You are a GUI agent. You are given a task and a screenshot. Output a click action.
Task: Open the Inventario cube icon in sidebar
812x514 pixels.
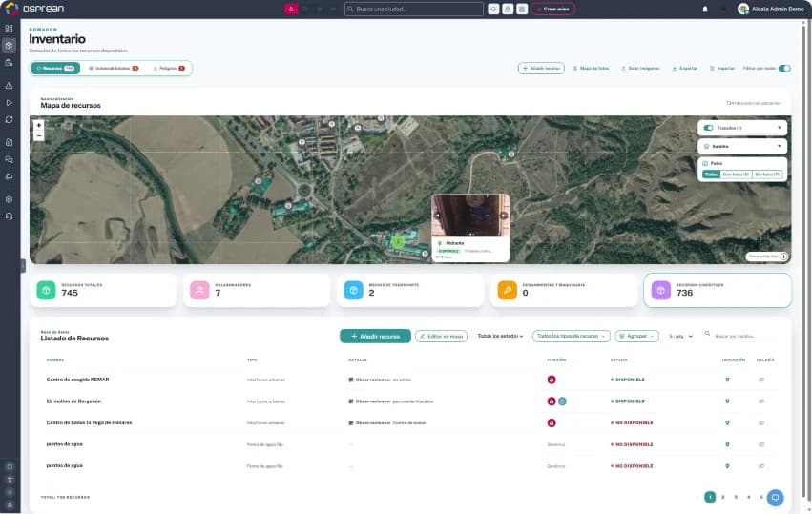(x=9, y=46)
